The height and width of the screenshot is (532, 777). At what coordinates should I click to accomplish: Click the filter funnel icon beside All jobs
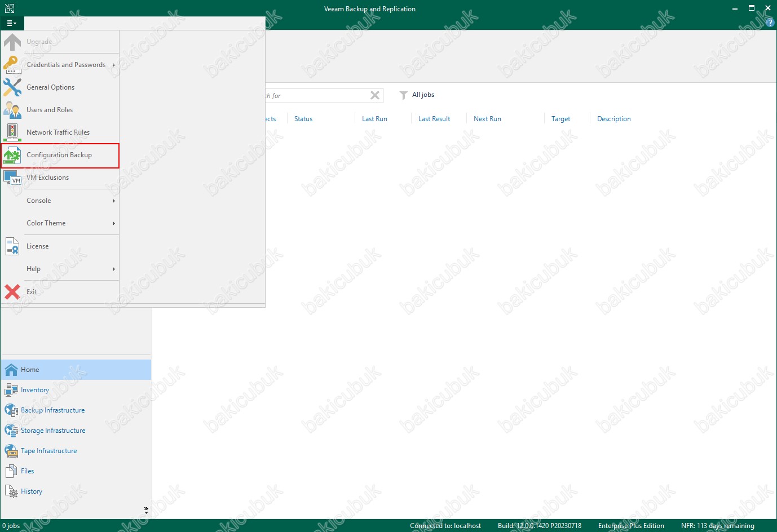pyautogui.click(x=404, y=95)
